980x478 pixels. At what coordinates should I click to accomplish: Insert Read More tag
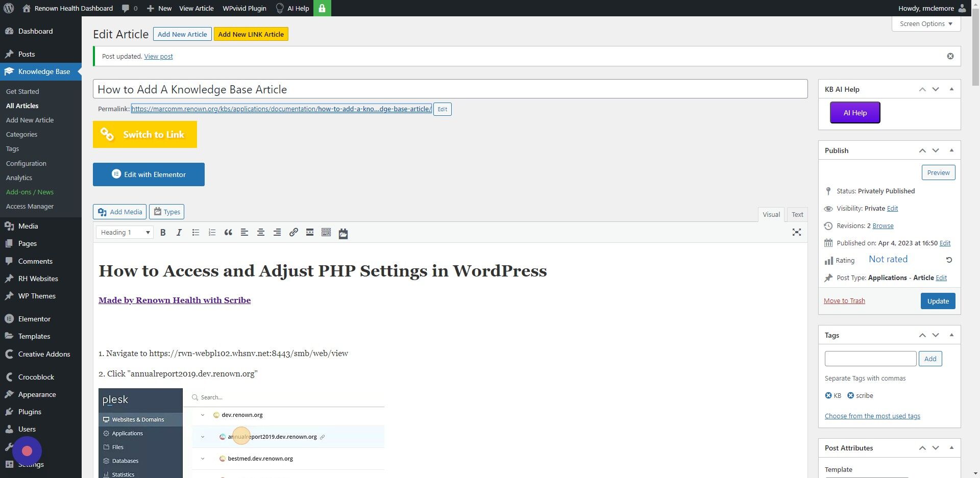click(x=310, y=233)
